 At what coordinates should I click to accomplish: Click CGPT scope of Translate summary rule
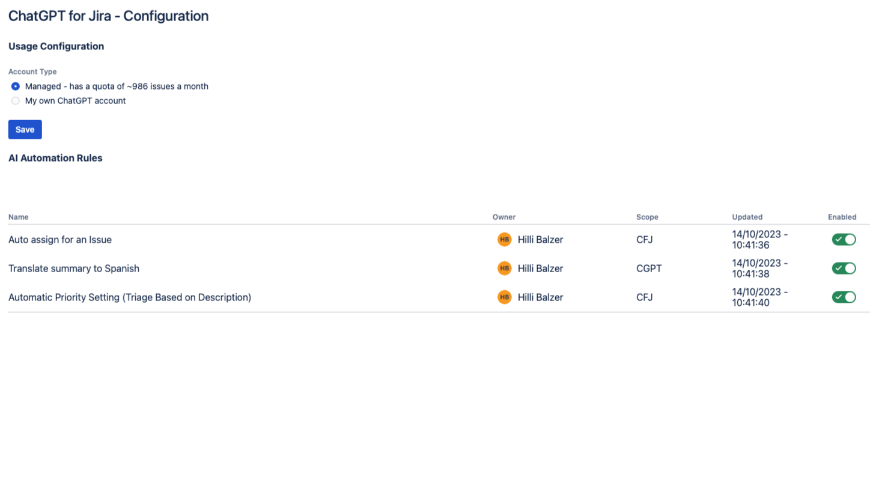649,268
